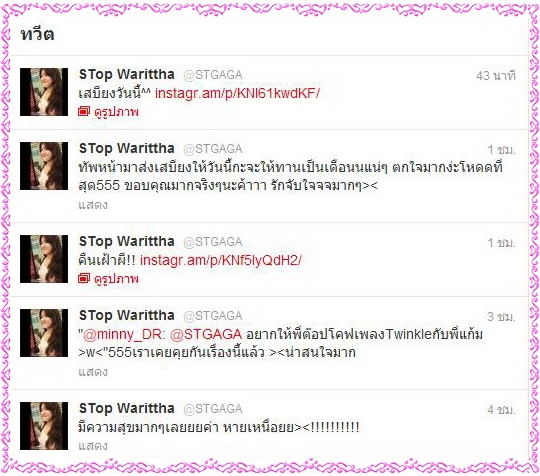
Task: Open the STop Warittha name on the first tweet
Action: 127,74
